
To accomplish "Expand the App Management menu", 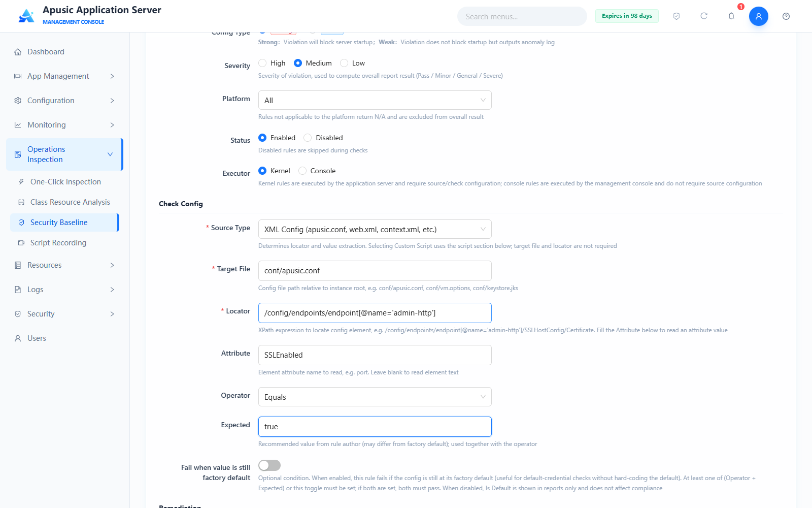I will [64, 76].
